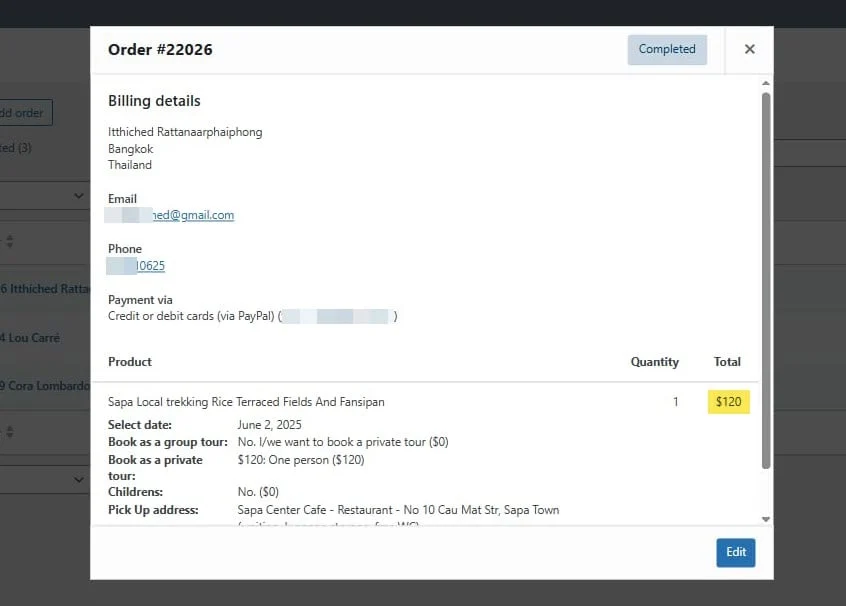This screenshot has width=846, height=606.
Task: Click the Bangkok city line in billing details
Action: pyautogui.click(x=131, y=149)
